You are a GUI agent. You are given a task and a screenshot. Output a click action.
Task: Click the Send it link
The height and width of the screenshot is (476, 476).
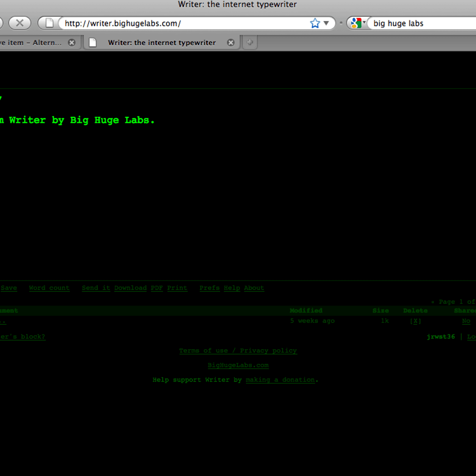[x=96, y=288]
